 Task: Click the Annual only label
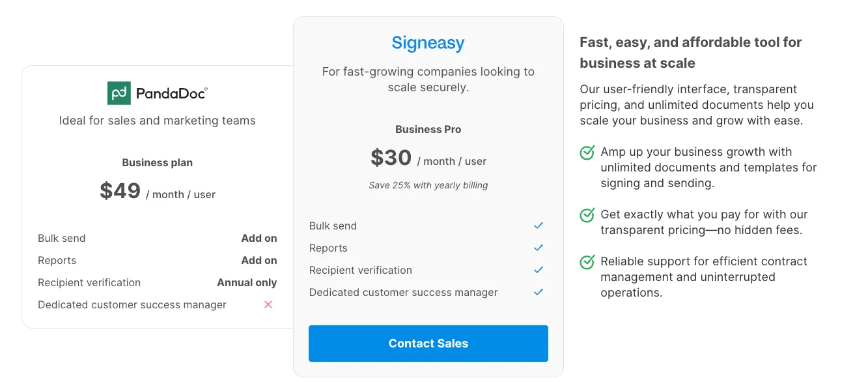247,282
